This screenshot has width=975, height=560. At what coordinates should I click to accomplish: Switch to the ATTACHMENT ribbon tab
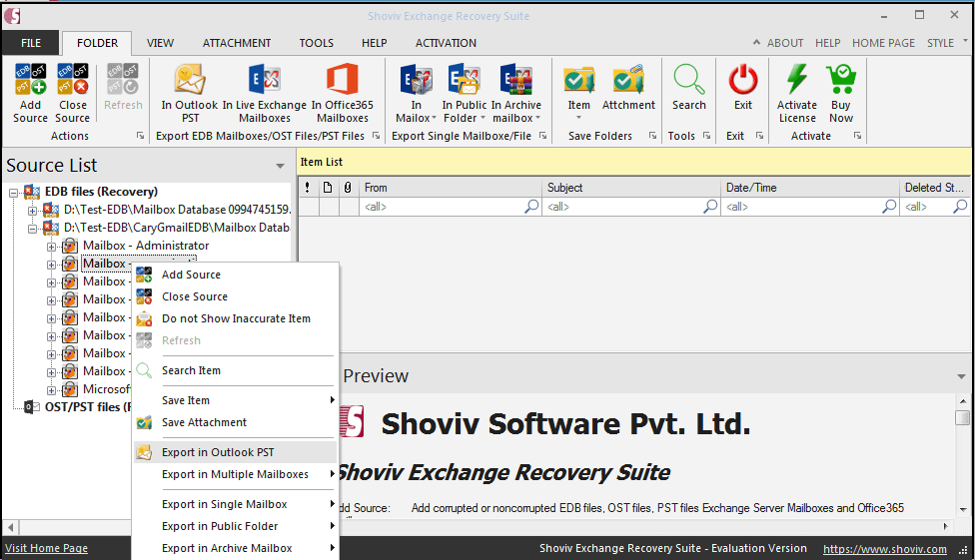point(237,43)
